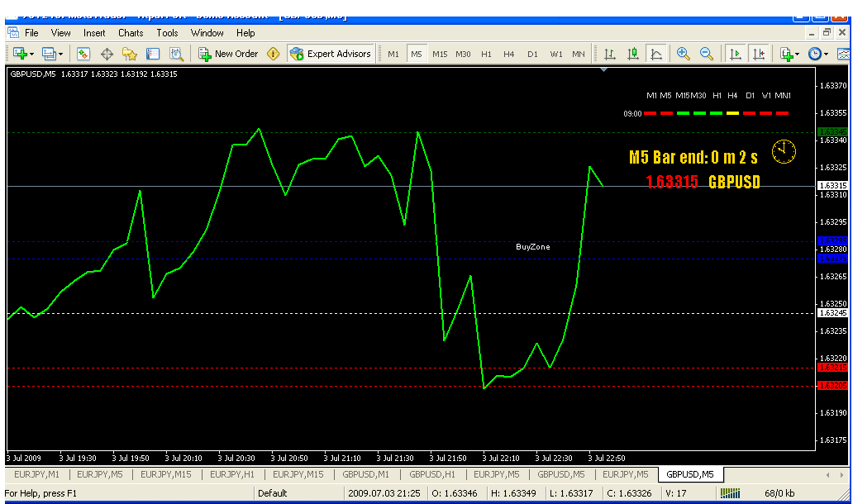Select the H1 timeframe button

(x=486, y=54)
